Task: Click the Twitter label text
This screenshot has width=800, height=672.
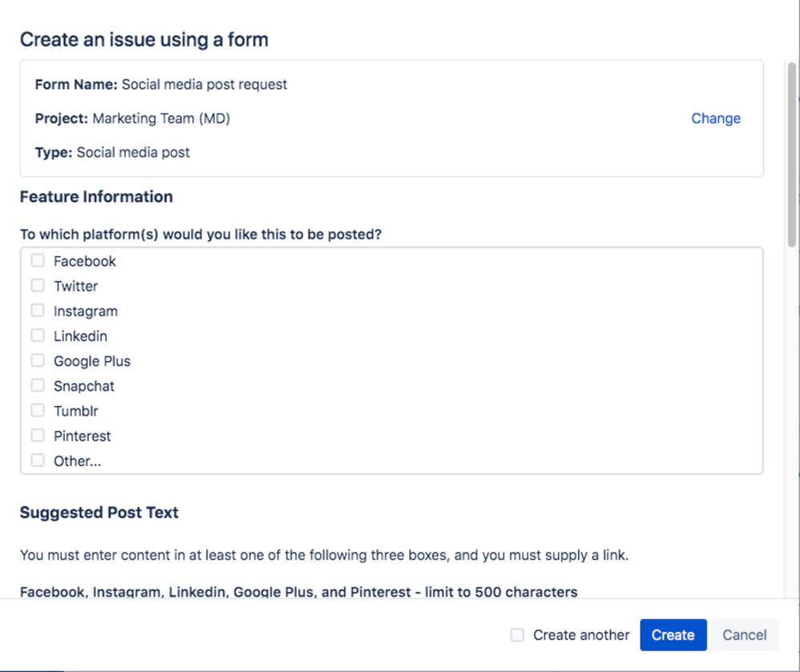Action: (75, 285)
